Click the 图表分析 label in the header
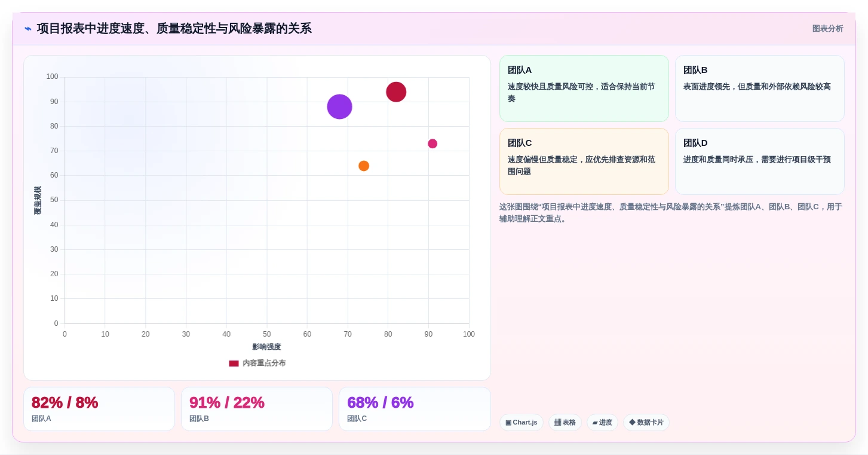868x455 pixels. (827, 29)
